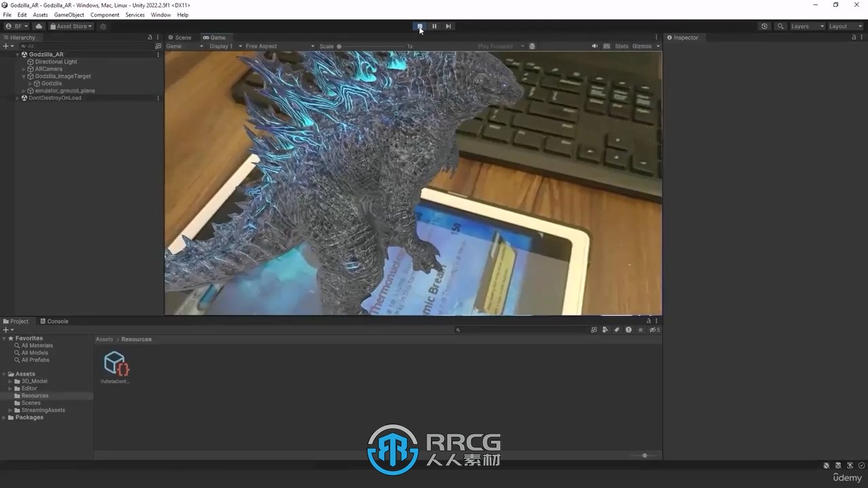Image resolution: width=868 pixels, height=488 pixels.
Task: Open the Free Aspect dropdown
Action: [x=279, y=46]
